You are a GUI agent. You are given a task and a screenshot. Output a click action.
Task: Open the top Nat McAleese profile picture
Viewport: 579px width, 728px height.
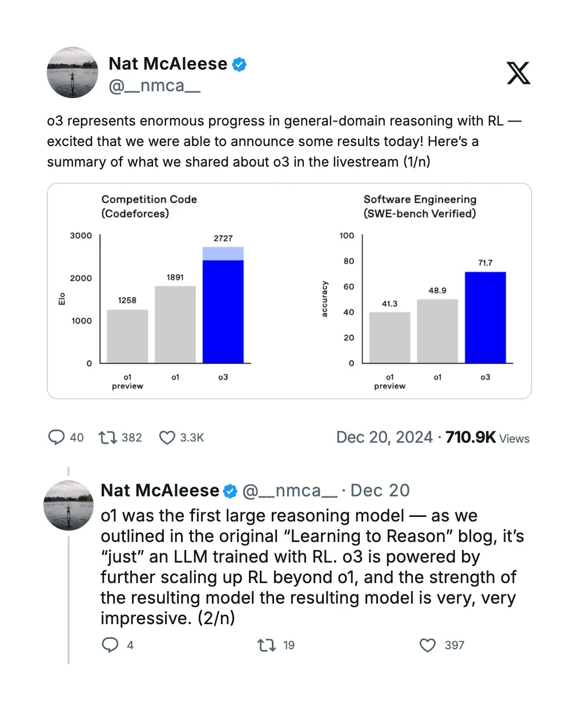tap(73, 72)
